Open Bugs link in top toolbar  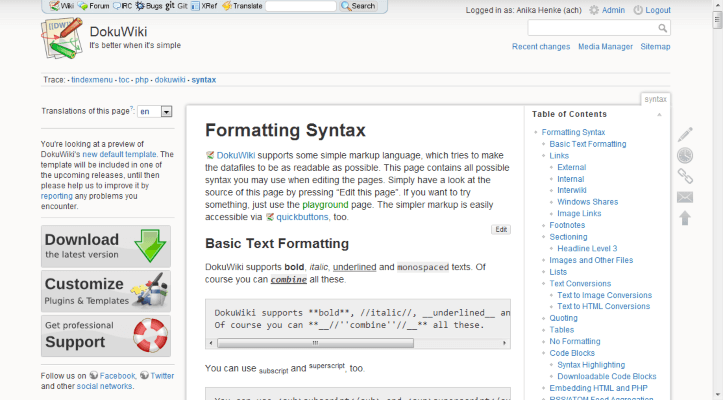[x=148, y=6]
